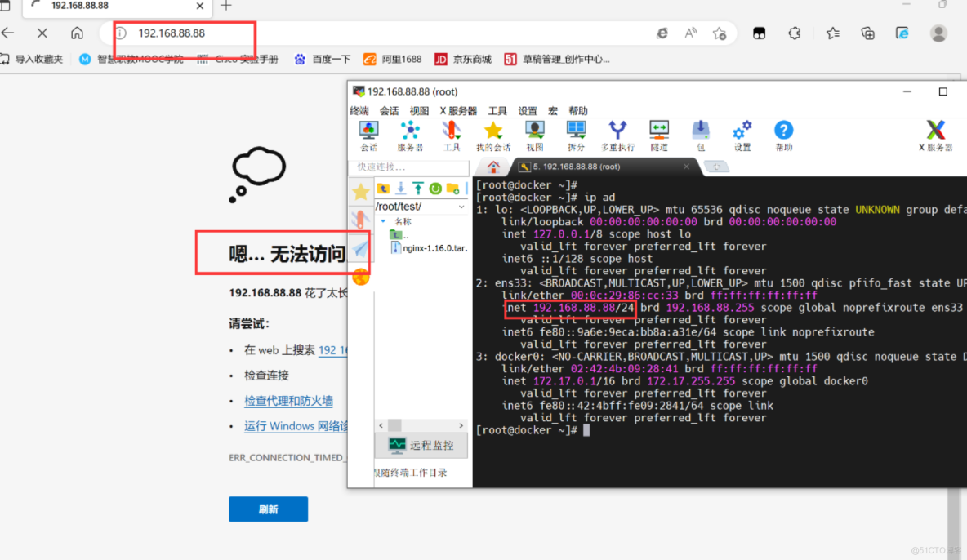Image resolution: width=967 pixels, height=560 pixels.
Task: Expand the /root/test/ path dropdown
Action: 461,207
